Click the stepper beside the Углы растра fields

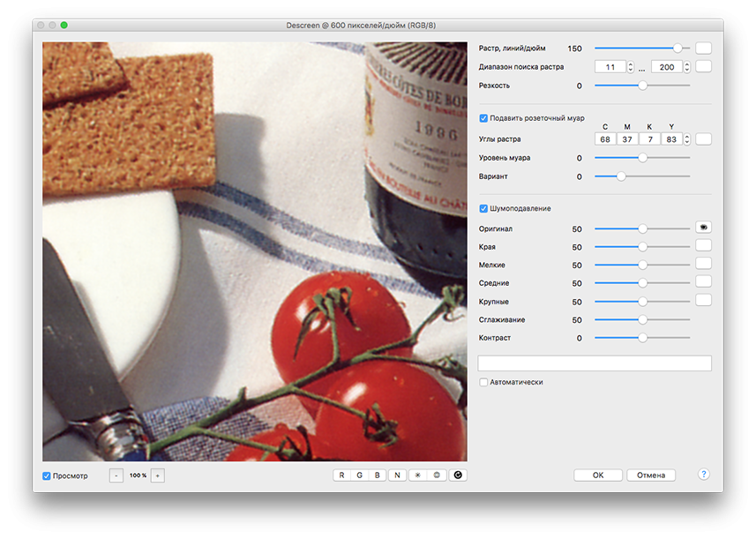pyautogui.click(x=687, y=139)
